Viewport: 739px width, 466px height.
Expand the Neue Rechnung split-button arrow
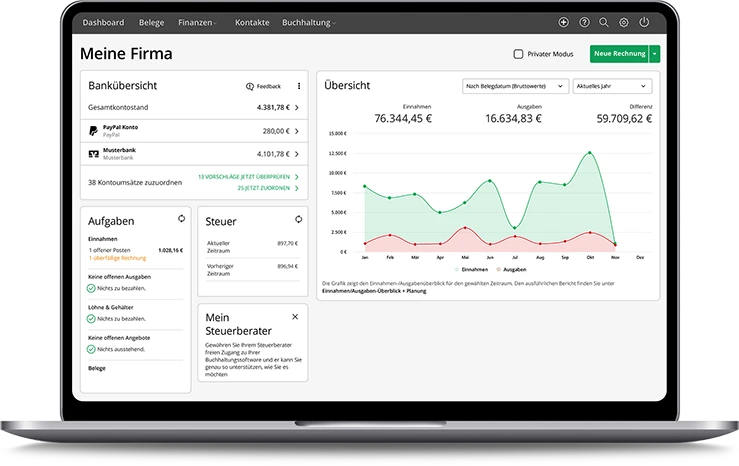654,54
